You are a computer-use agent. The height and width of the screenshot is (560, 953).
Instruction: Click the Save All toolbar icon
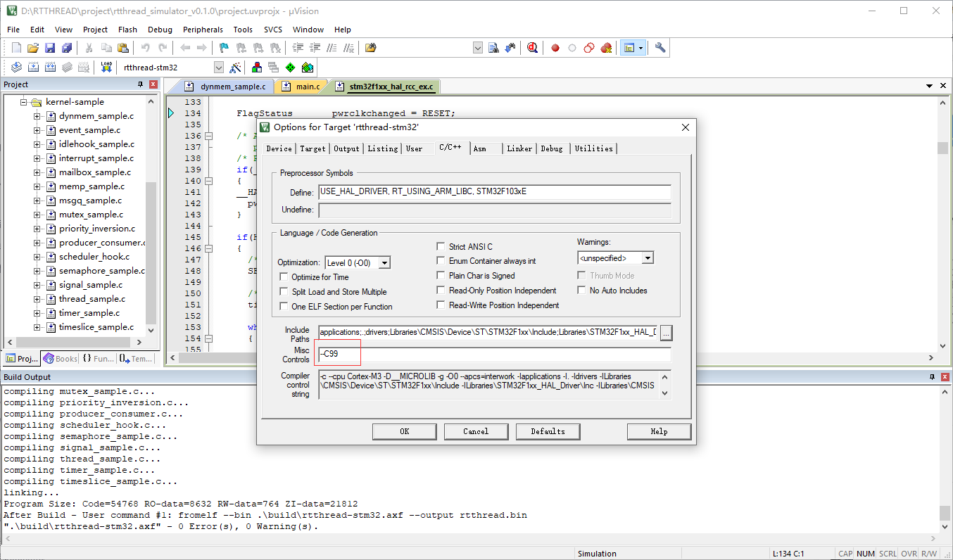click(66, 48)
